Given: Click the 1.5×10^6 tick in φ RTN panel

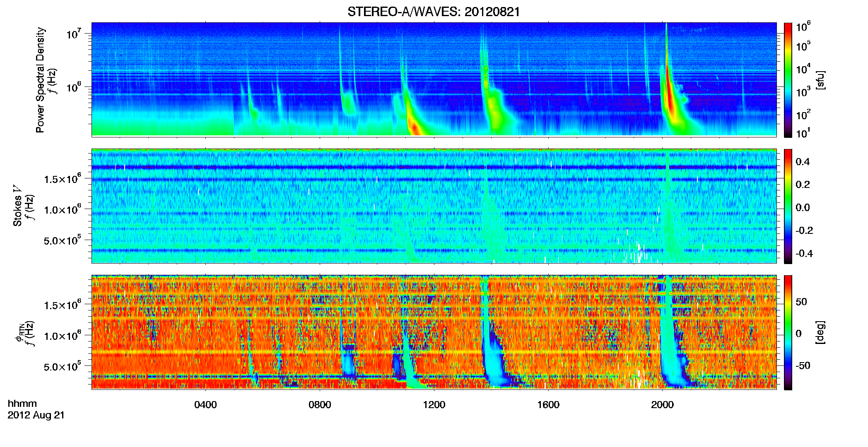Looking at the screenshot, I should [x=63, y=305].
